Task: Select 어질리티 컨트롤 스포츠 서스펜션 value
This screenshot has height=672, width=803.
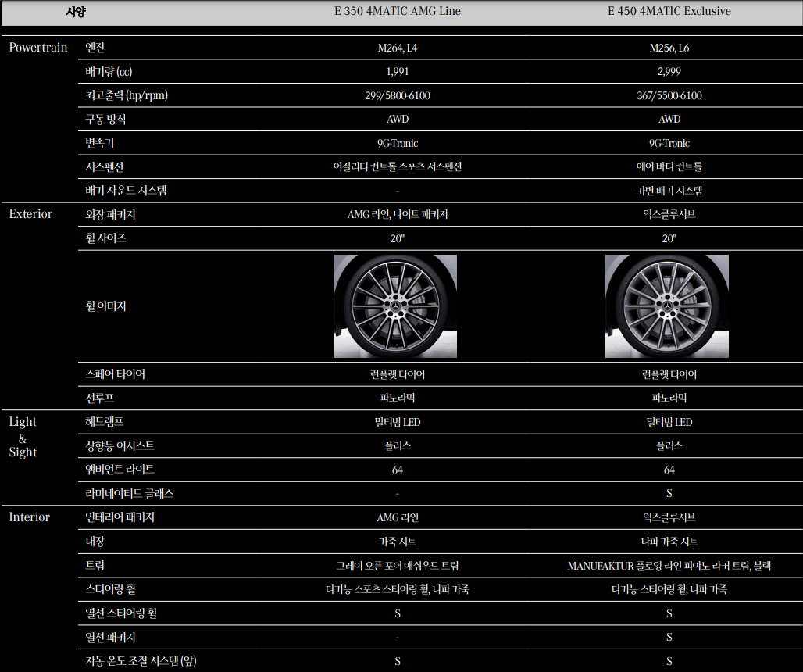Action: [x=398, y=167]
